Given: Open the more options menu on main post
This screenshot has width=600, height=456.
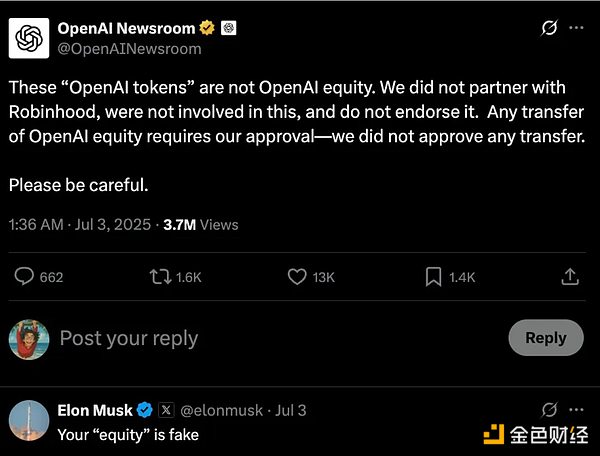Looking at the screenshot, I should [575, 28].
